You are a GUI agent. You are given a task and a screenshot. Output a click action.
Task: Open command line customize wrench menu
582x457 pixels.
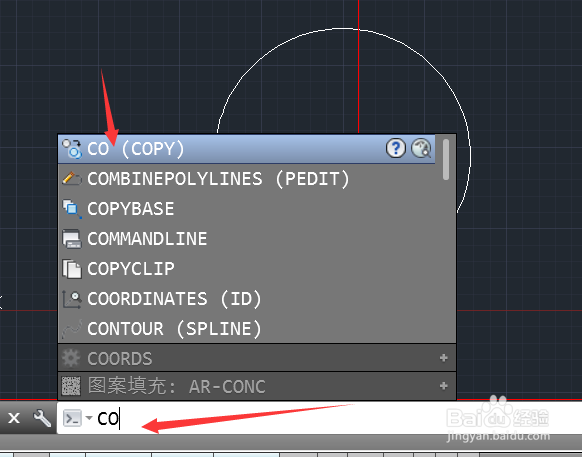pos(42,418)
